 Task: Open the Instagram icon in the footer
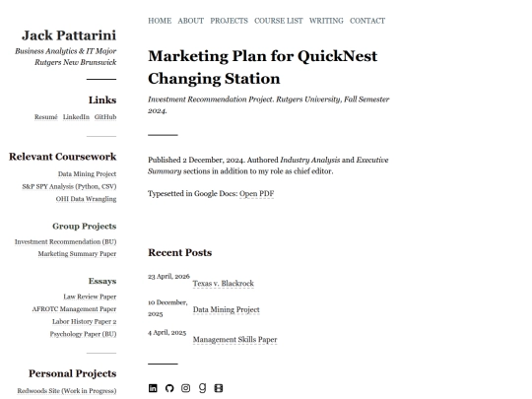185,388
